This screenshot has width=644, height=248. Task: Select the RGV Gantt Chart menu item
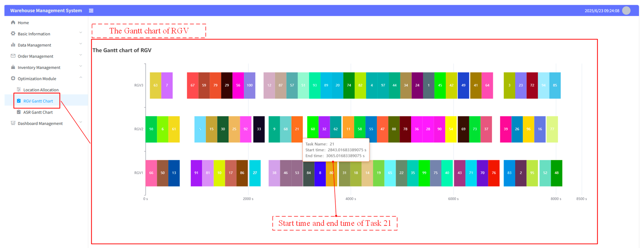pos(38,101)
